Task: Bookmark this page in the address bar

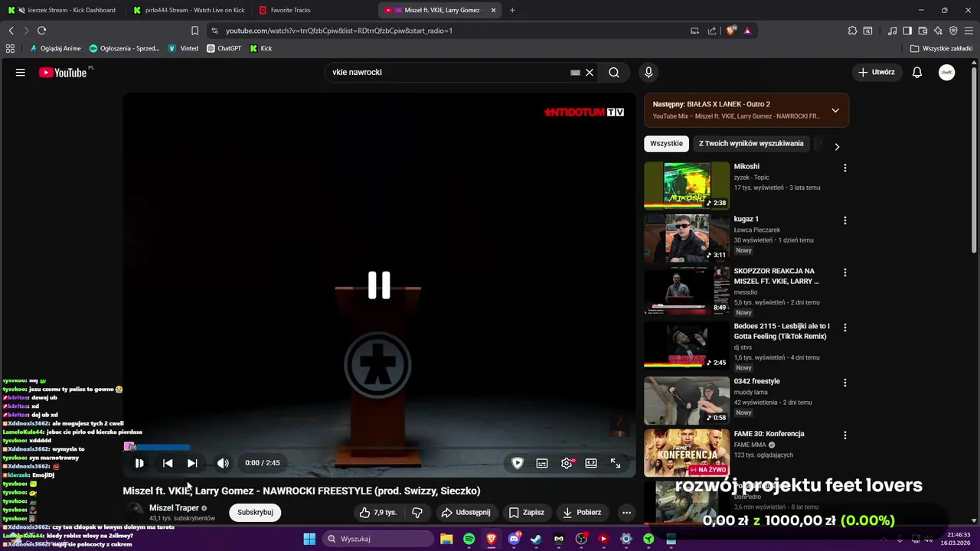Action: click(x=194, y=31)
